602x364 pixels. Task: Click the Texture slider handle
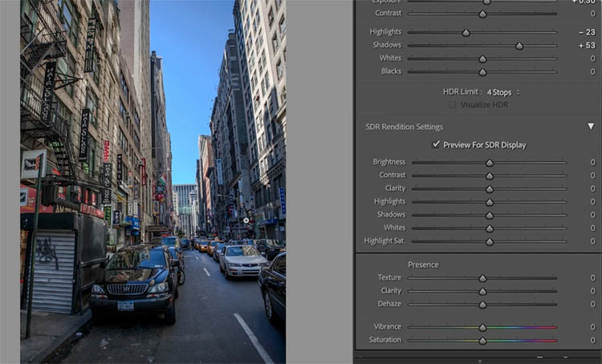pos(482,278)
